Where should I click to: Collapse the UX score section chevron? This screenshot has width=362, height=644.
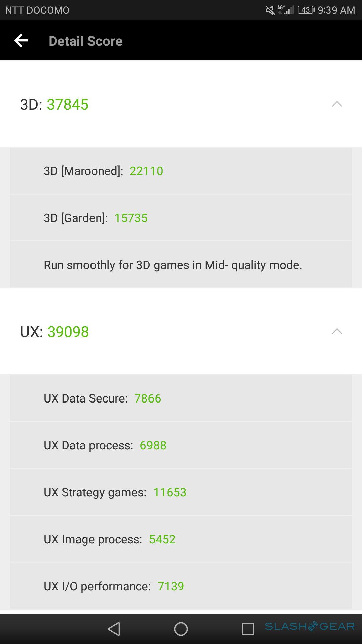coord(337,331)
